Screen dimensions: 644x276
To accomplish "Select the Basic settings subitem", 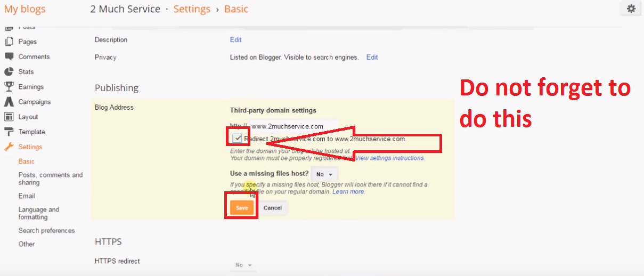I will click(x=26, y=161).
